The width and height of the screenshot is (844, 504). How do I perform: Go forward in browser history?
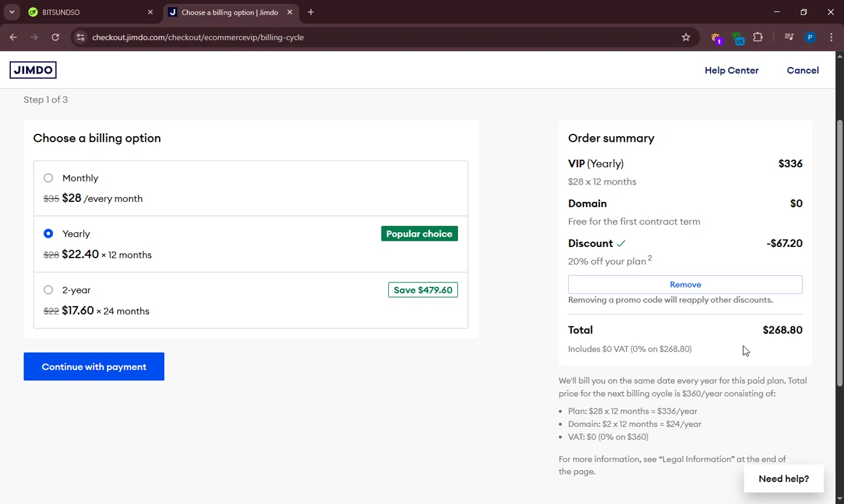[34, 37]
